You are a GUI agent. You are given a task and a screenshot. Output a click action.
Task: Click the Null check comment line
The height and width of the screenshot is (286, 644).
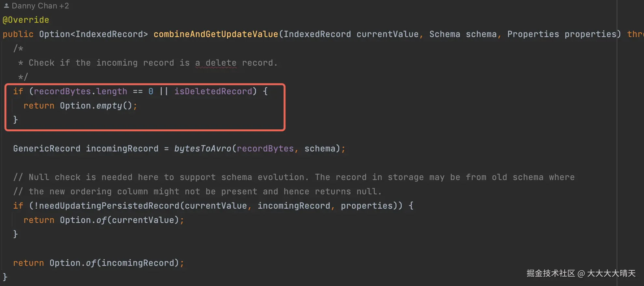pos(294,177)
